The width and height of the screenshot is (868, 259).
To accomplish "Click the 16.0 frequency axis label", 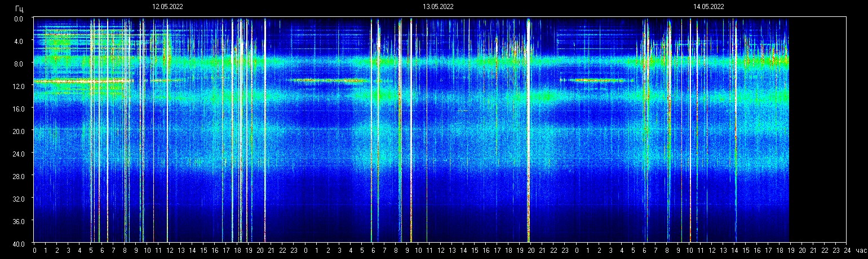I will (19, 109).
